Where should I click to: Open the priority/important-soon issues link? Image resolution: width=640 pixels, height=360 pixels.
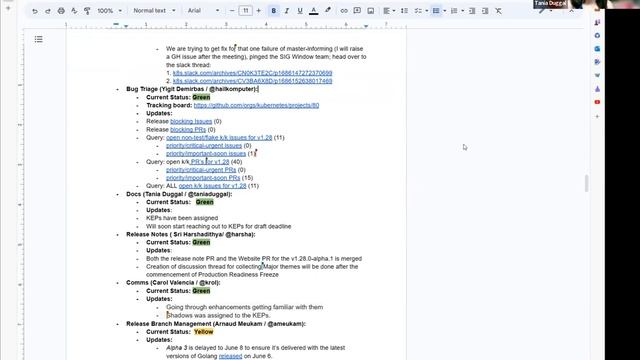click(x=206, y=154)
